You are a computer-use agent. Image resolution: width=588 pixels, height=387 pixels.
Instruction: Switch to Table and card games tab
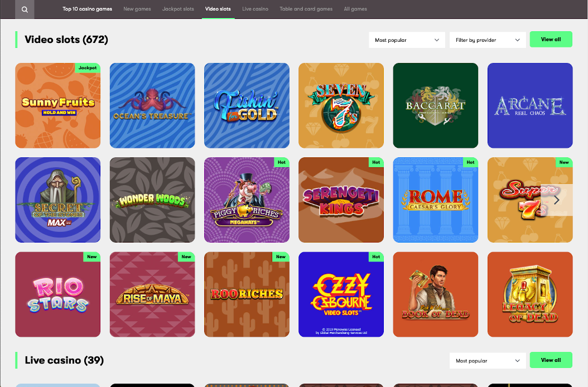click(x=306, y=9)
